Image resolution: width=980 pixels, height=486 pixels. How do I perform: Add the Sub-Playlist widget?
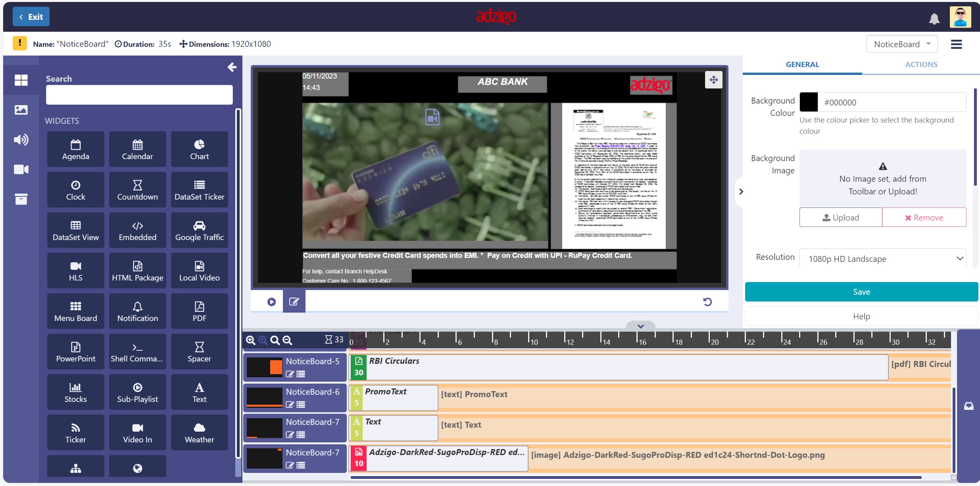click(137, 392)
